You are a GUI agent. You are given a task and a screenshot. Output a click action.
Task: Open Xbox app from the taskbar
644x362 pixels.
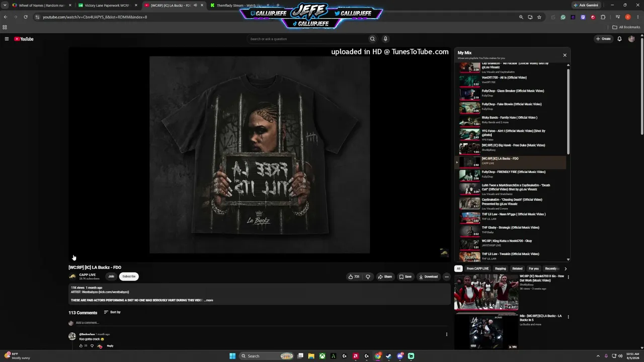point(322,356)
